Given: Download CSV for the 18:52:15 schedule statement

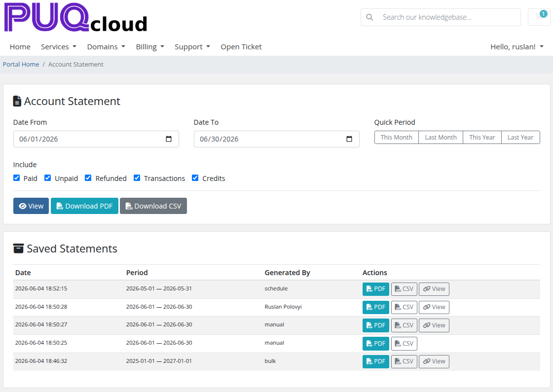Looking at the screenshot, I should coord(404,289).
